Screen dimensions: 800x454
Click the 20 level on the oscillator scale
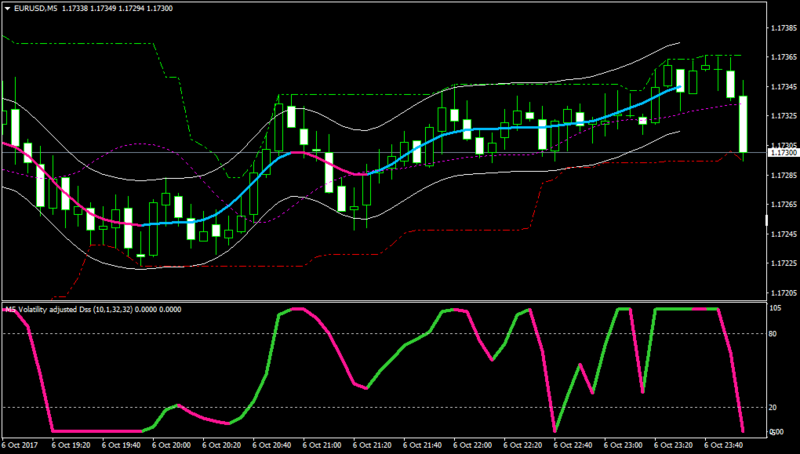coord(772,407)
